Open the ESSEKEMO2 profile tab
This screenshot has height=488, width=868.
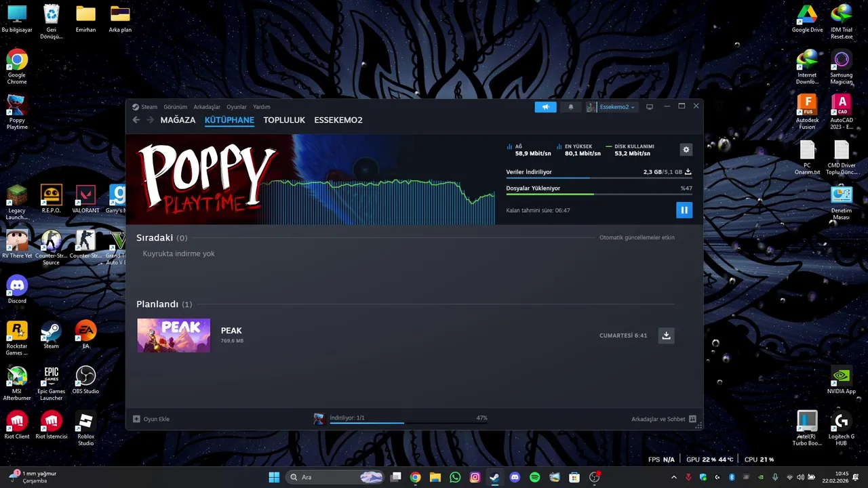click(338, 120)
